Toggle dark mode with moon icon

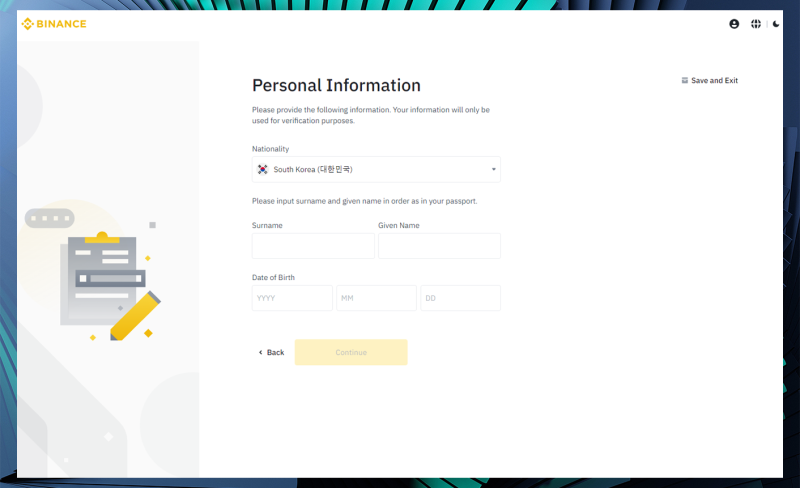776,24
